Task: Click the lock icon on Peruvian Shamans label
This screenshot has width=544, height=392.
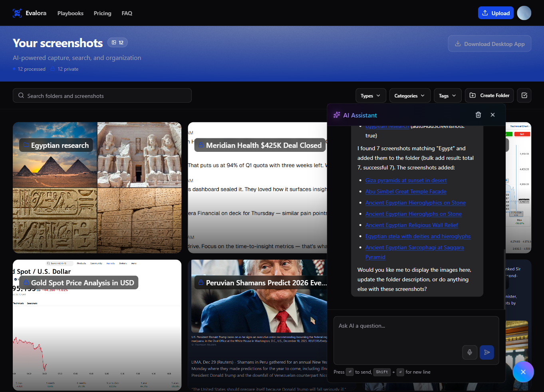Action: coord(201,283)
